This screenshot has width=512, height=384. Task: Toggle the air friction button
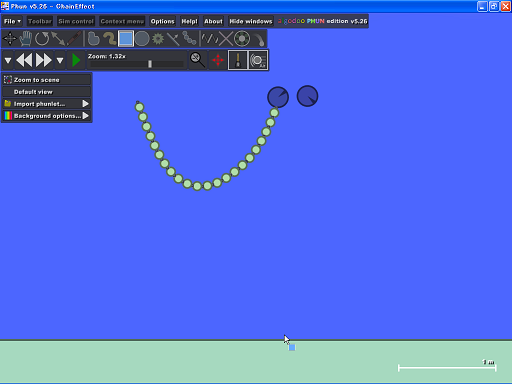click(258, 60)
